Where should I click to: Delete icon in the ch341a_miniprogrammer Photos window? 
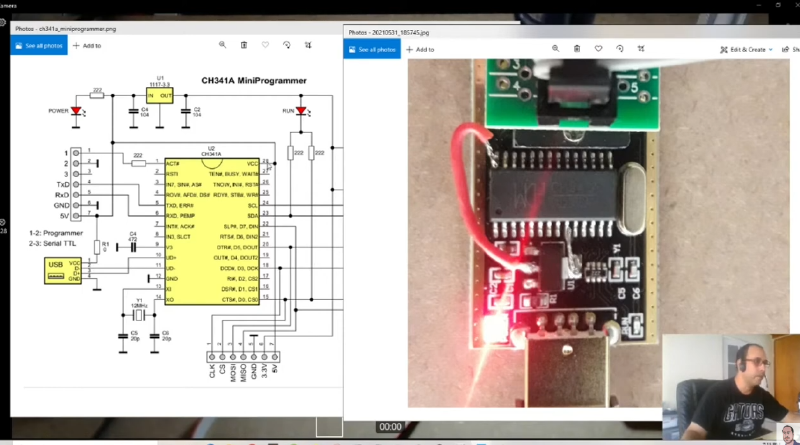244,45
